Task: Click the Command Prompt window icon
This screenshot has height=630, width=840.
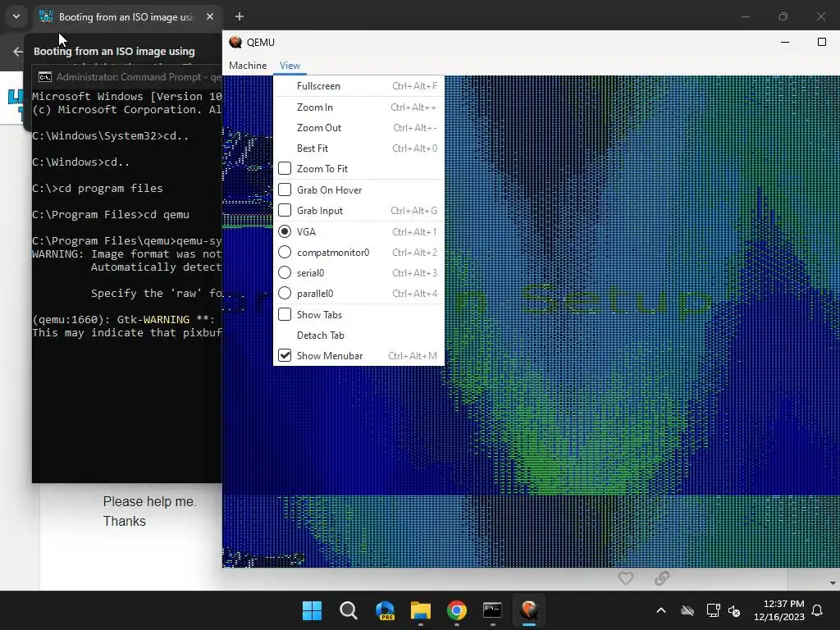Action: click(45, 77)
